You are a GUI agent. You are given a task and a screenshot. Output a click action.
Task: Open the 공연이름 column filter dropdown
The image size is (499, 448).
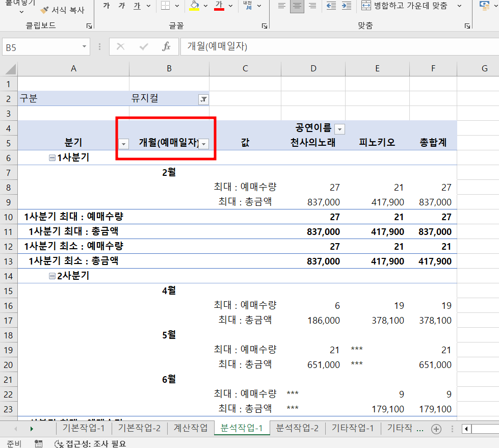click(x=340, y=128)
